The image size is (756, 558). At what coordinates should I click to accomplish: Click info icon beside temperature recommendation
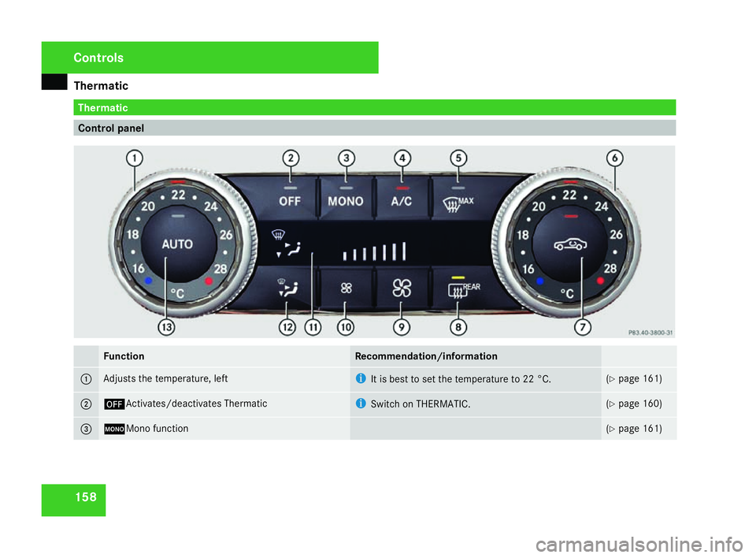coord(361,378)
